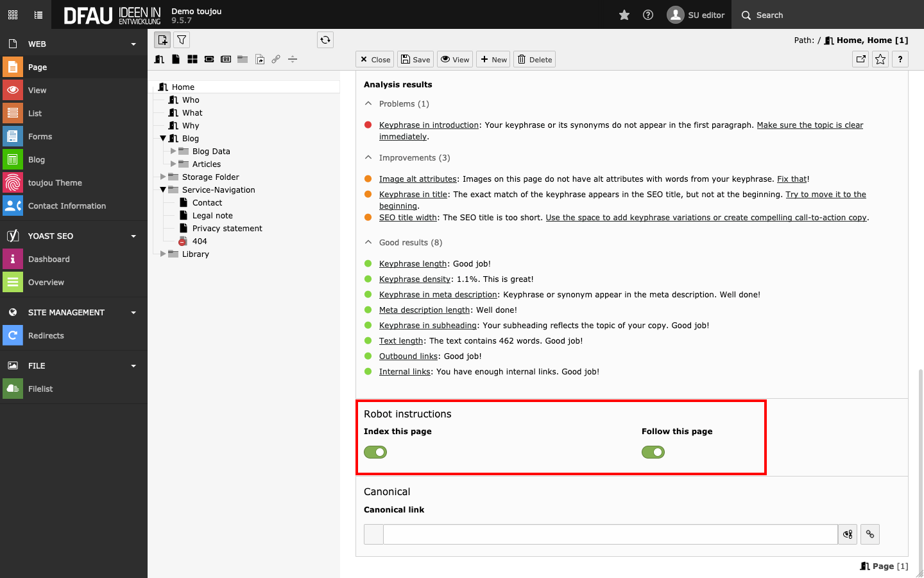Click into the Canonical link input field
Viewport: 924px width, 578px height.
(610, 534)
